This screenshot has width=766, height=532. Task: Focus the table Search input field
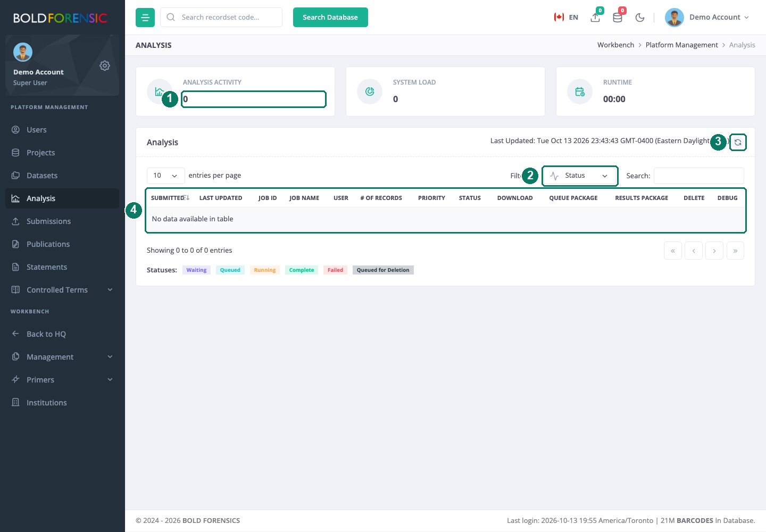pos(698,176)
